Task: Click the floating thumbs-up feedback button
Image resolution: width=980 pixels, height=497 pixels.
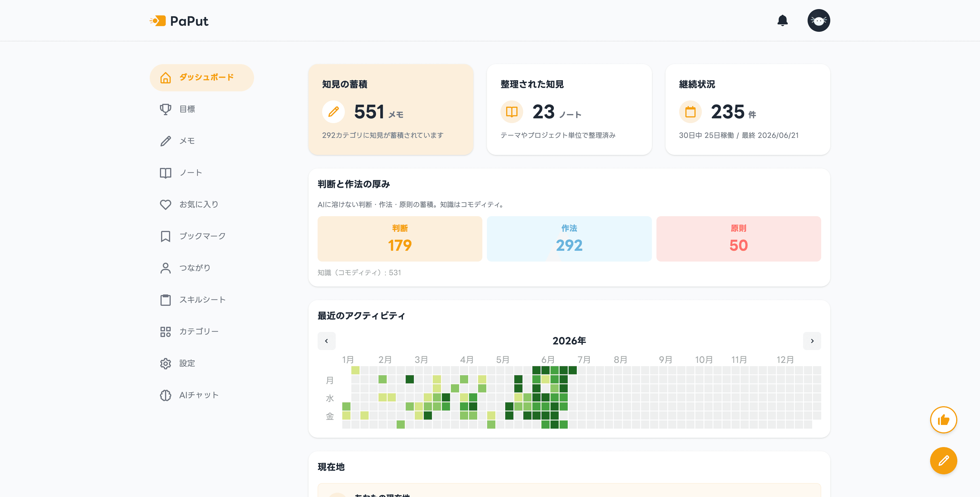Action: click(943, 420)
